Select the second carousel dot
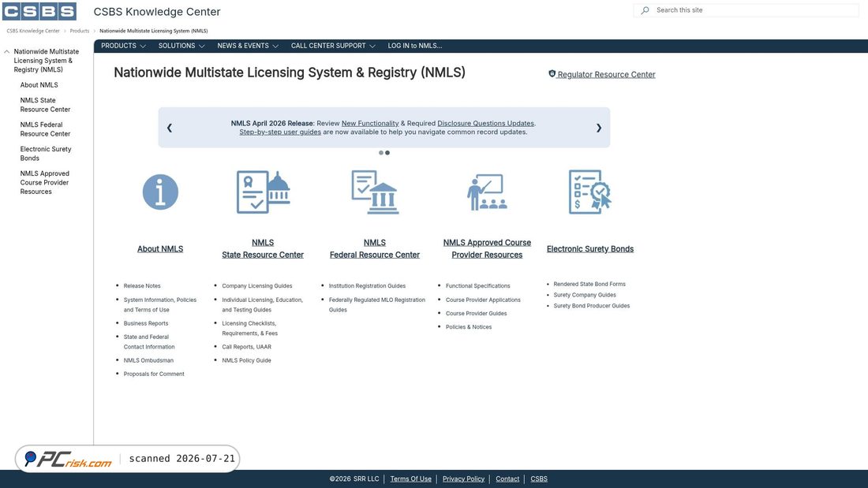The width and height of the screenshot is (868, 488). tap(387, 153)
